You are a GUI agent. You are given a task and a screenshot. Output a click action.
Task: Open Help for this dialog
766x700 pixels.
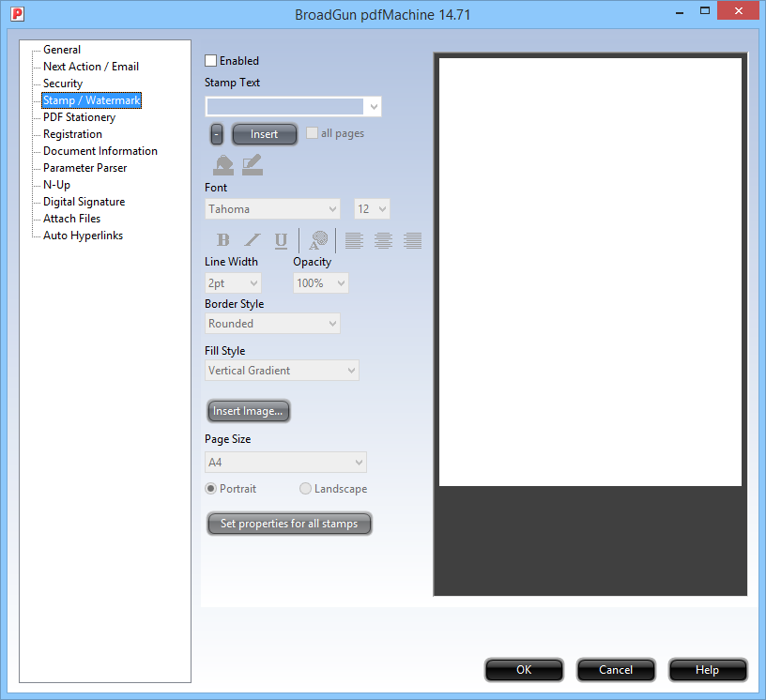click(x=708, y=670)
